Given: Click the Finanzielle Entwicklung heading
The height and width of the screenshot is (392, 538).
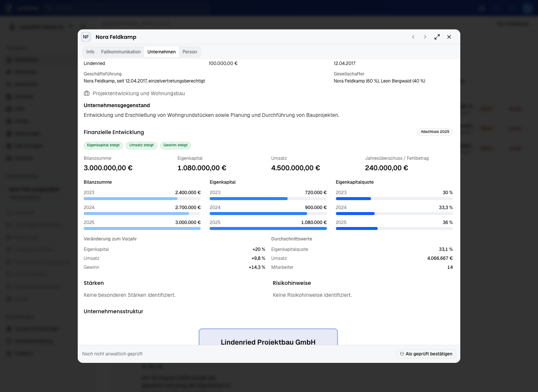Looking at the screenshot, I should pos(114,132).
